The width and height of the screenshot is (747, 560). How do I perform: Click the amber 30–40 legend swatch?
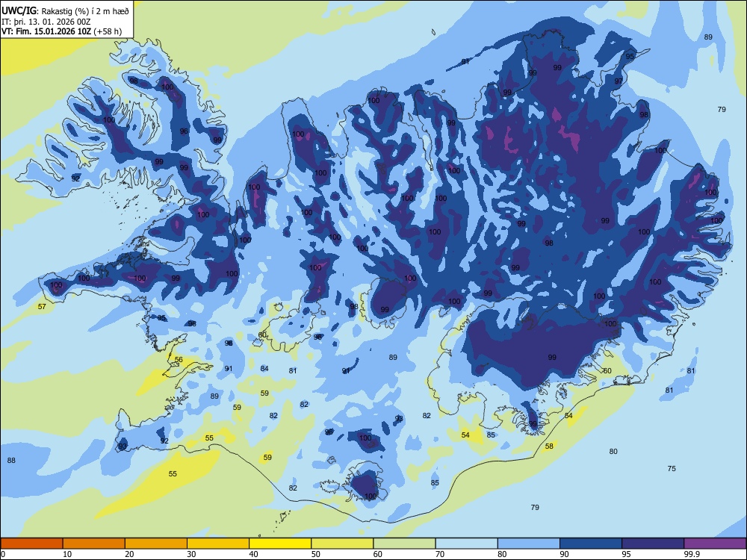(x=218, y=544)
